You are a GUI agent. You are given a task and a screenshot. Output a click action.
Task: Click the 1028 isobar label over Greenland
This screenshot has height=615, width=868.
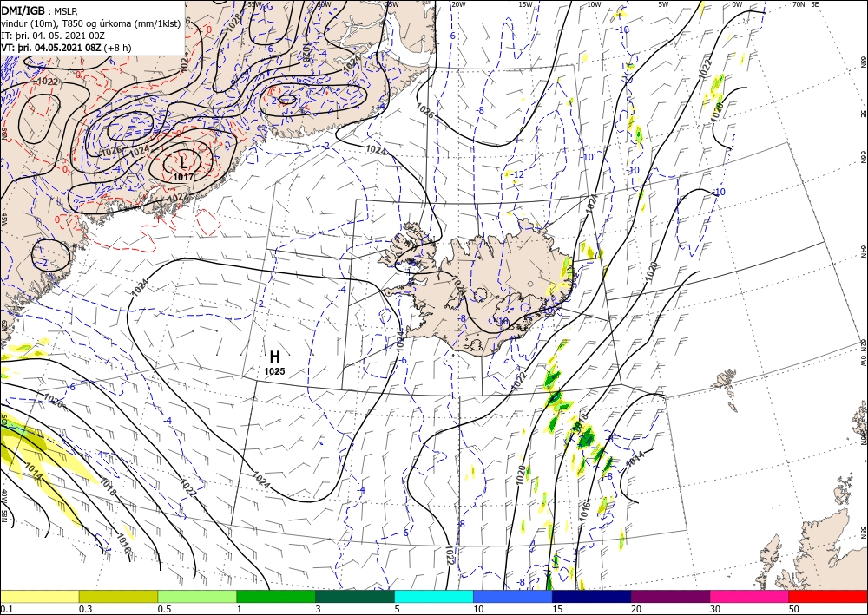tap(233, 21)
